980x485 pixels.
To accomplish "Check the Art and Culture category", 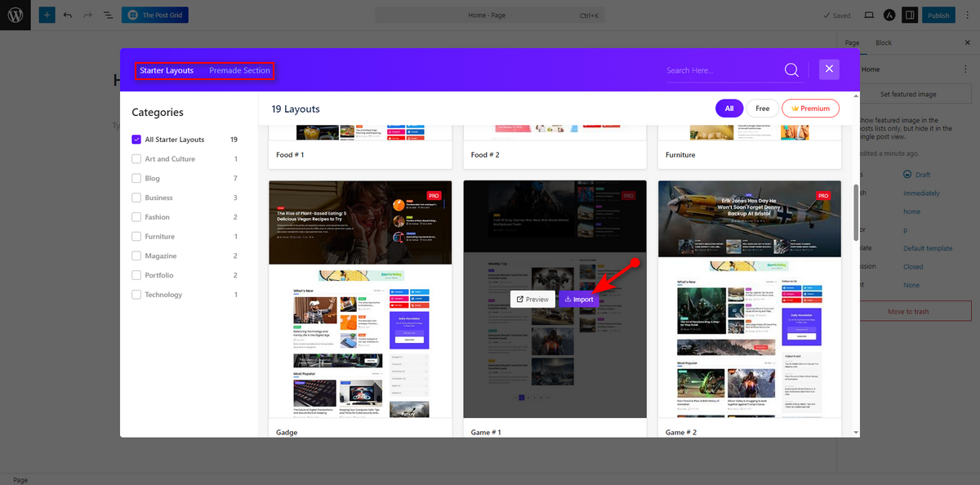I will click(136, 159).
